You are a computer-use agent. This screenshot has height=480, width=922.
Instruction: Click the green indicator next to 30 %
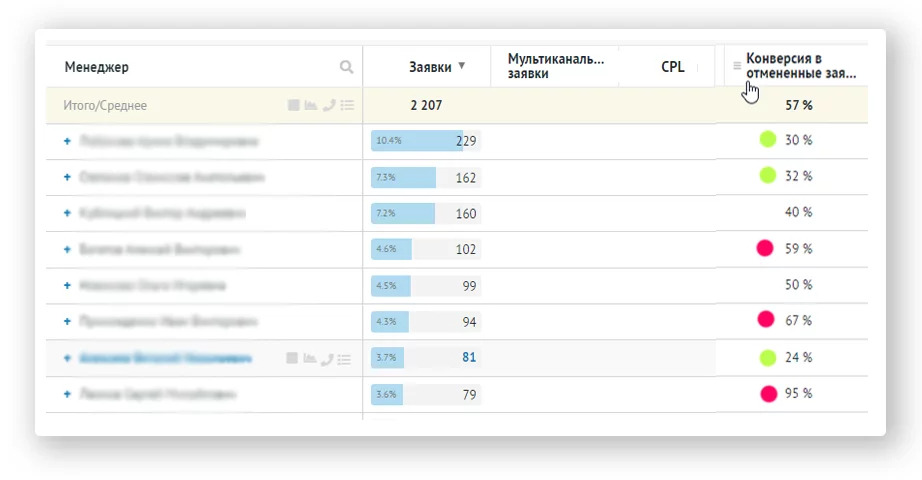pos(768,140)
